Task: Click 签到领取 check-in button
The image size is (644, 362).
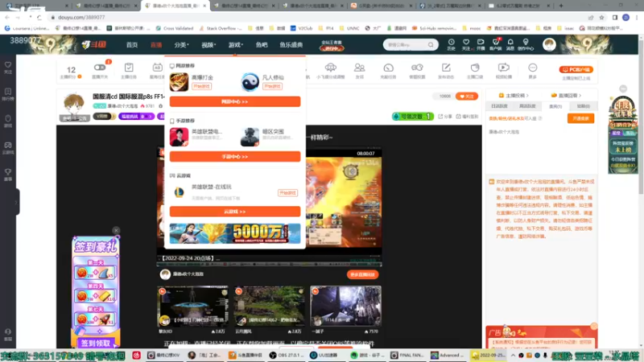Action: 96,343
